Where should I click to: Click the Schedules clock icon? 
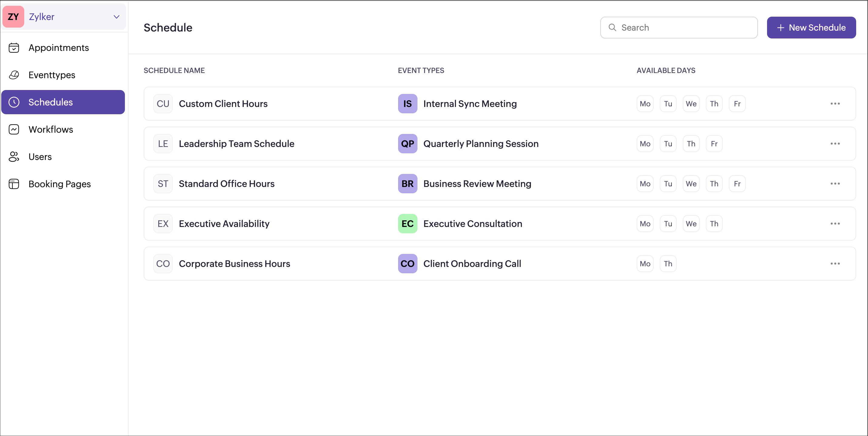(14, 102)
